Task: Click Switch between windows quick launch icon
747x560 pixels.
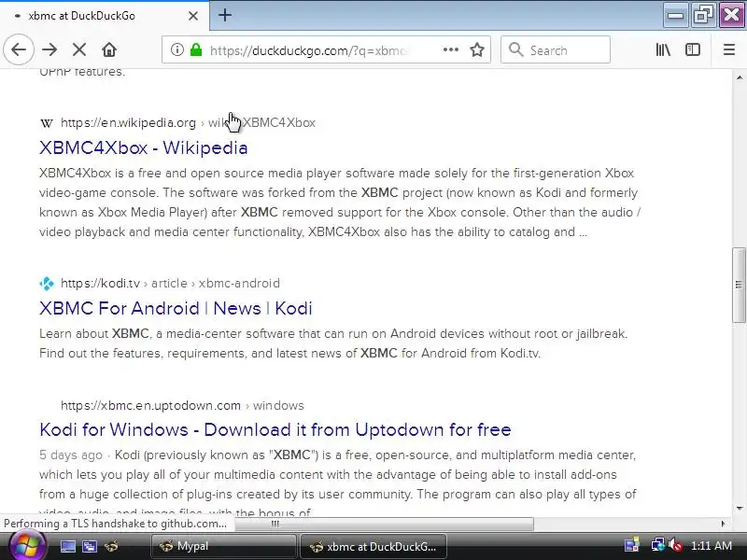Action: coord(90,546)
